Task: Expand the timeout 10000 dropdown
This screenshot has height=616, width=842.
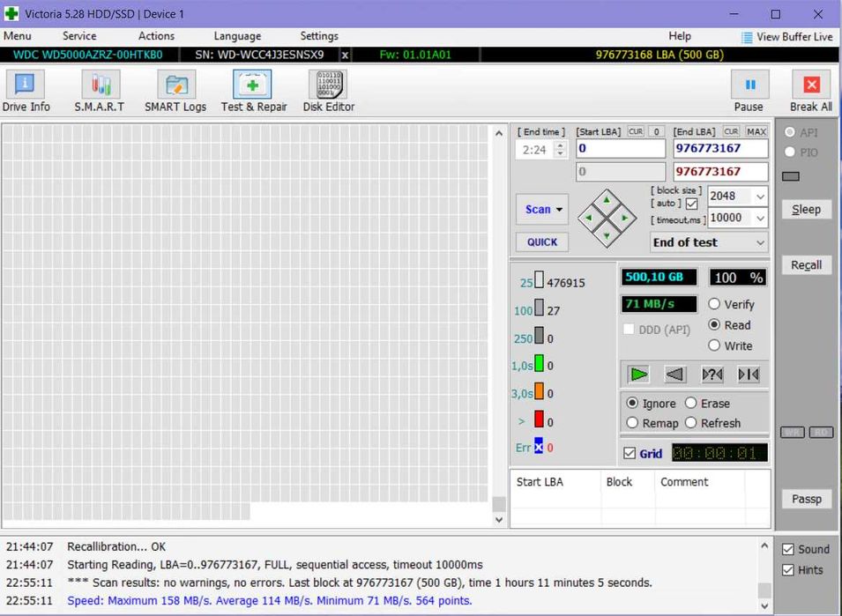Action: (x=759, y=219)
